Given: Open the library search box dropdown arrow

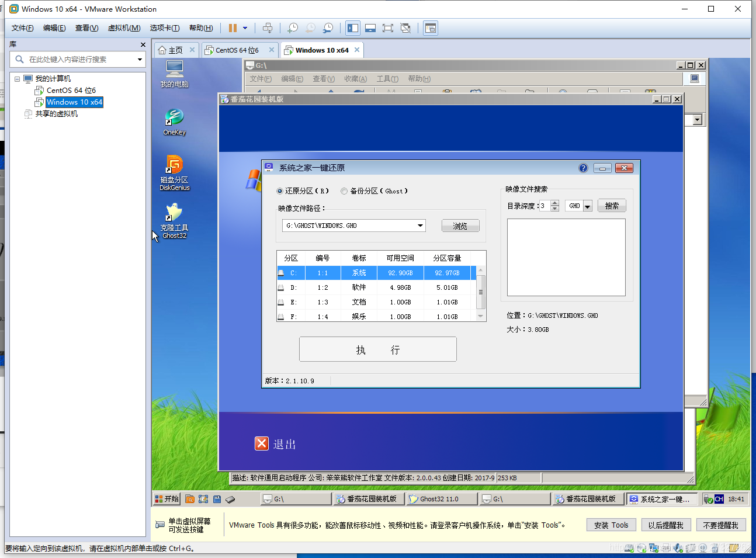Looking at the screenshot, I should (140, 59).
